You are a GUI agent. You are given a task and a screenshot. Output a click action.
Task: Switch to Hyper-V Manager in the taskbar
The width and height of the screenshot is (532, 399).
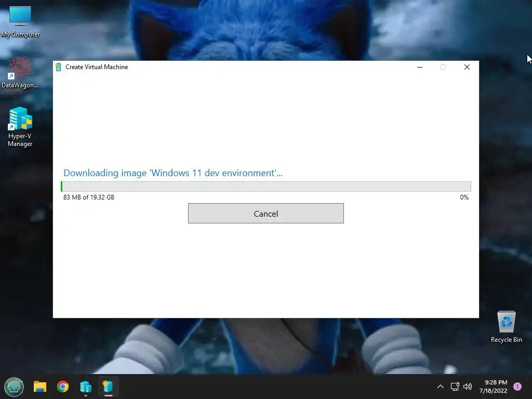point(86,387)
